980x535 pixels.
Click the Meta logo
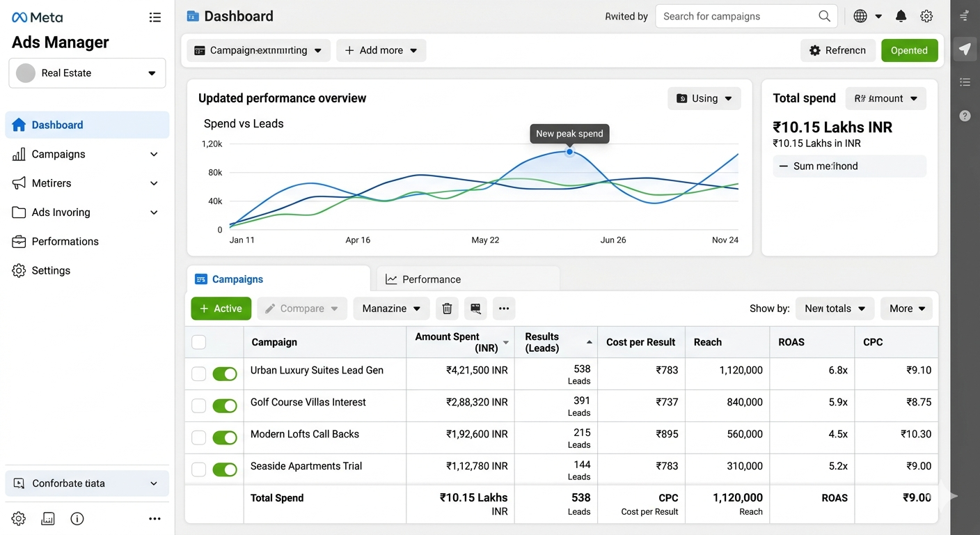[x=37, y=17]
